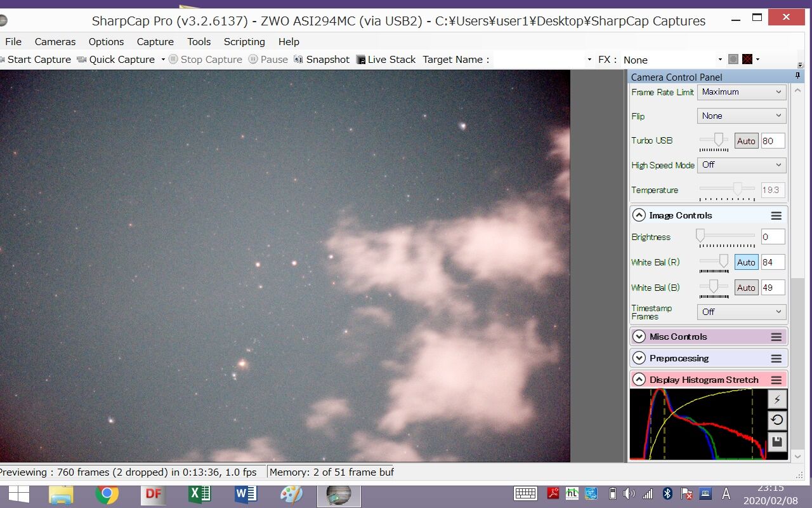Image resolution: width=812 pixels, height=508 pixels.
Task: Click the histogram auto-stretch lightning icon
Action: pos(777,399)
